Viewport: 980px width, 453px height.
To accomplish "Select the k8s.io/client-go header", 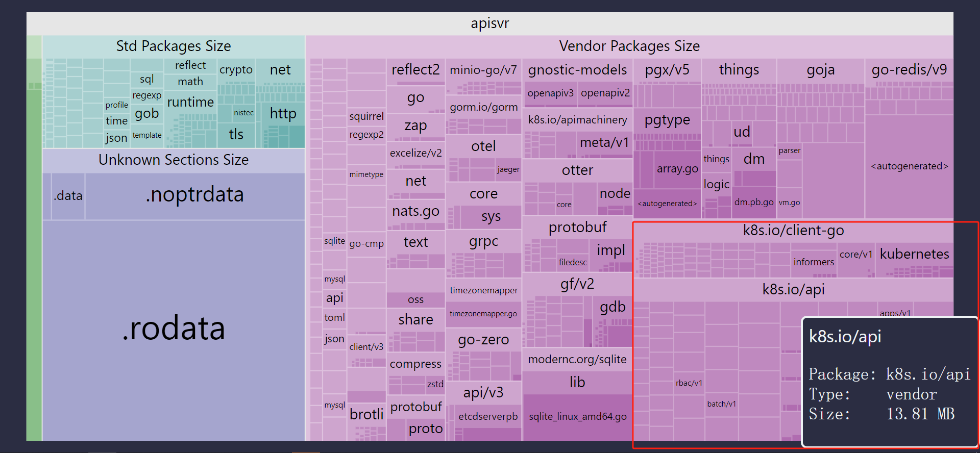I will [793, 231].
